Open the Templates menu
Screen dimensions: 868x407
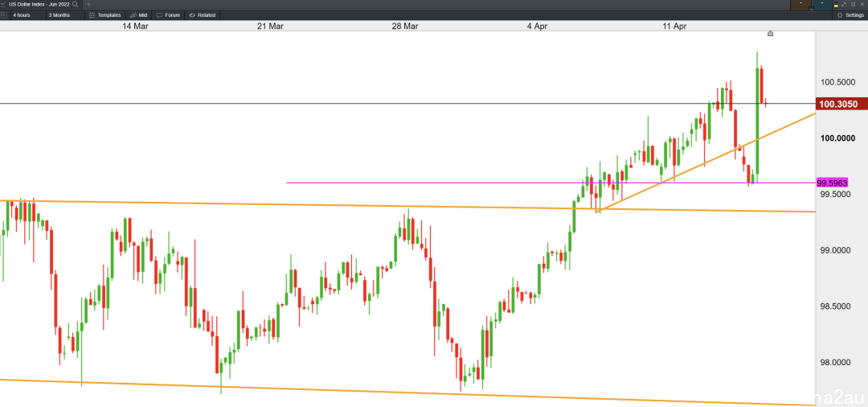(x=105, y=15)
